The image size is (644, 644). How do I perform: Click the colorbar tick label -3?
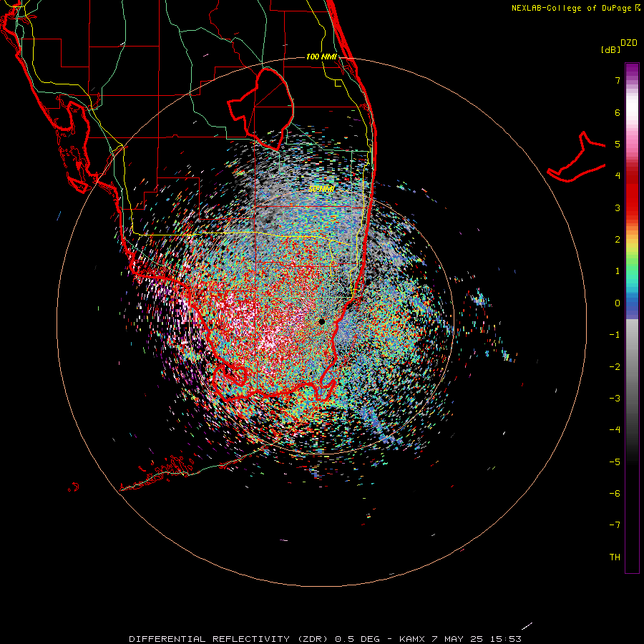(x=615, y=399)
